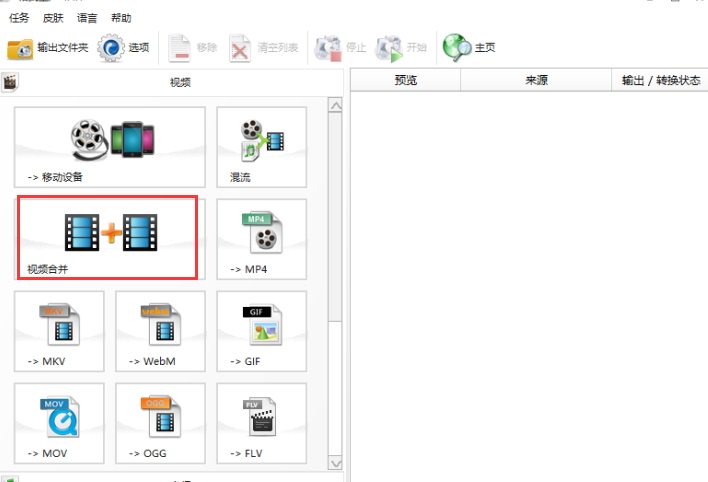Open the 任务 menu
The height and width of the screenshot is (482, 708).
point(19,18)
